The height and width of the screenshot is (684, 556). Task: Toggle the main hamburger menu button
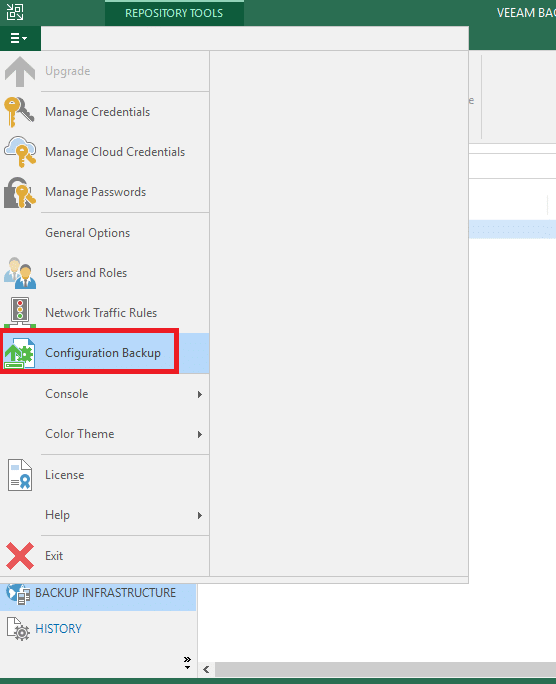point(20,38)
